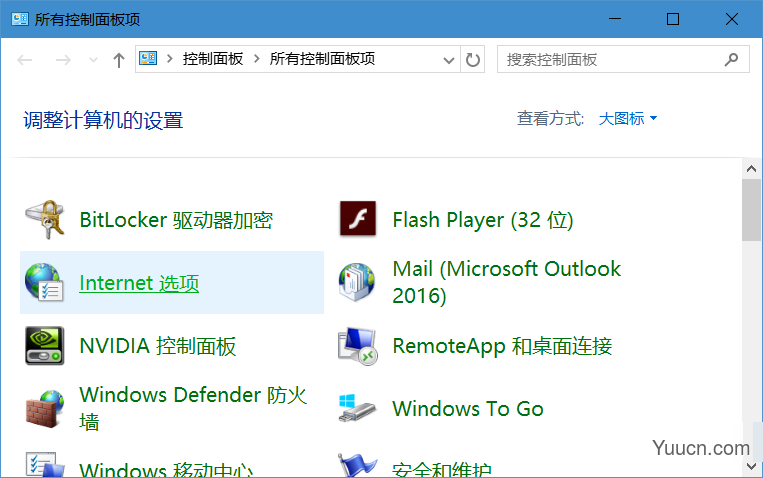The image size is (763, 478).
Task: Open NVIDIA 控制面板 link
Action: tap(158, 346)
